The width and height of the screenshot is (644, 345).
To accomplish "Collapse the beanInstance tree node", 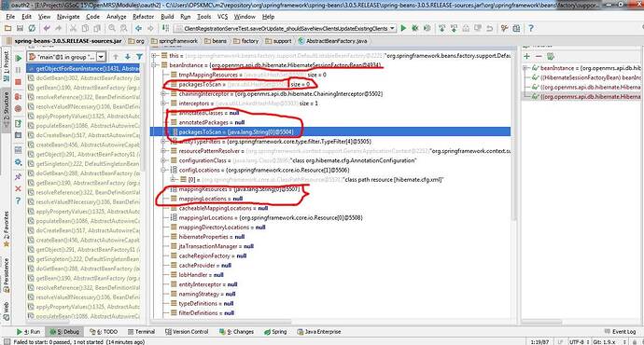I will point(154,65).
